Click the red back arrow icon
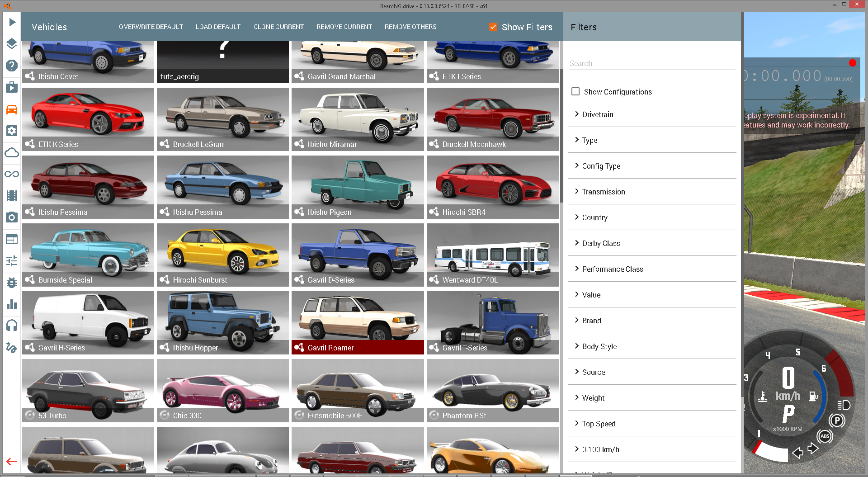This screenshot has height=477, width=868. pos(12,462)
